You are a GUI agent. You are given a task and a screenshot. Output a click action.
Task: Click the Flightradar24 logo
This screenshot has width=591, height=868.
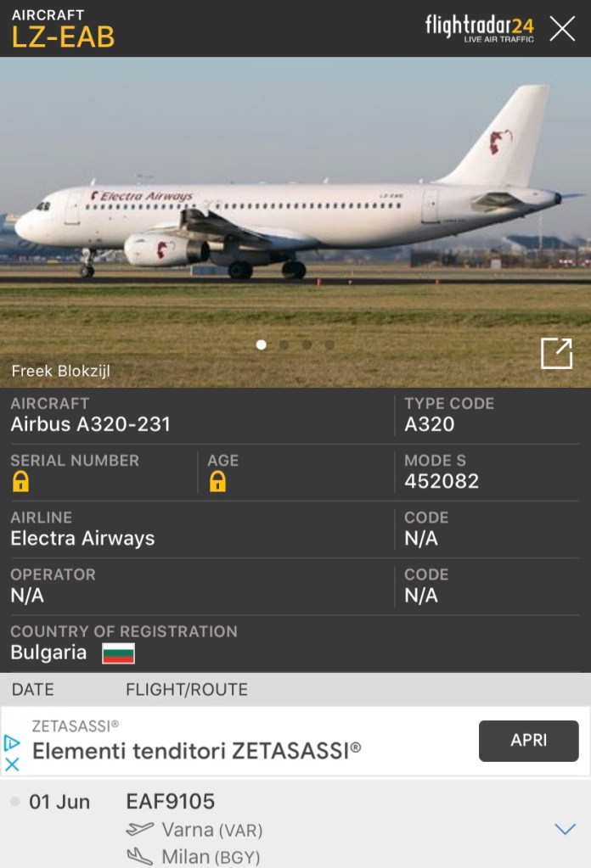click(x=479, y=28)
